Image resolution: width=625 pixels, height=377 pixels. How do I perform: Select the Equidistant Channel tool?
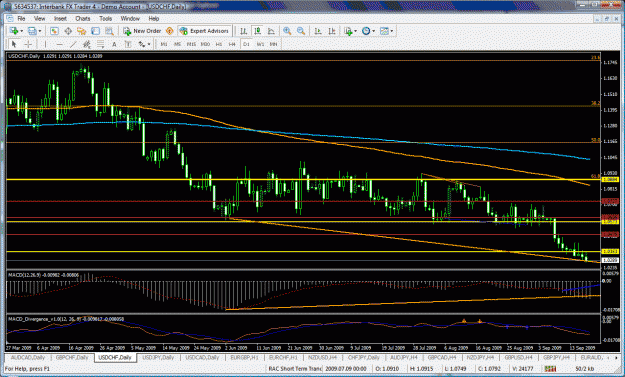point(86,44)
